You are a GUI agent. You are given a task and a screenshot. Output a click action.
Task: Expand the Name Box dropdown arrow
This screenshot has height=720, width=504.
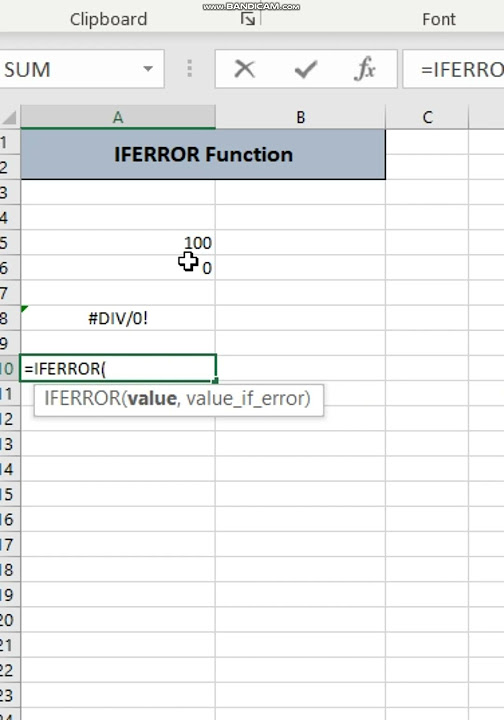(x=148, y=69)
